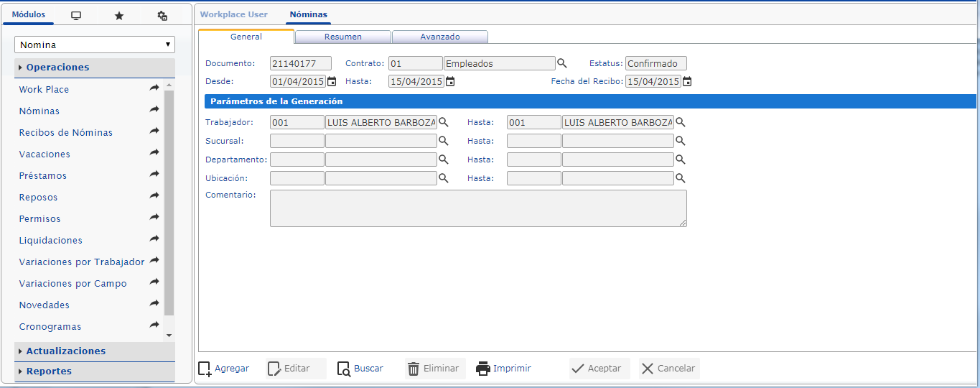Click the settings gears icon in sidebar
The width and height of the screenshot is (980, 388).
[x=162, y=15]
